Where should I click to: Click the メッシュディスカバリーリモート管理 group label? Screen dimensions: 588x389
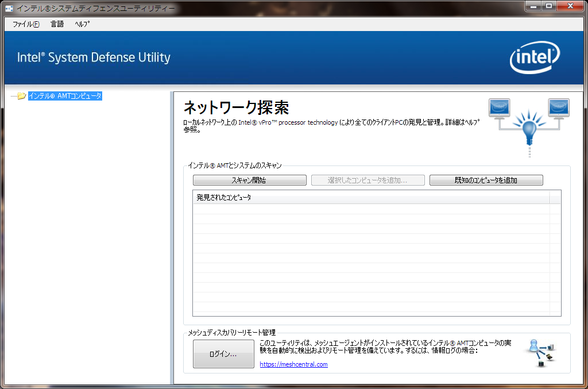(x=232, y=332)
